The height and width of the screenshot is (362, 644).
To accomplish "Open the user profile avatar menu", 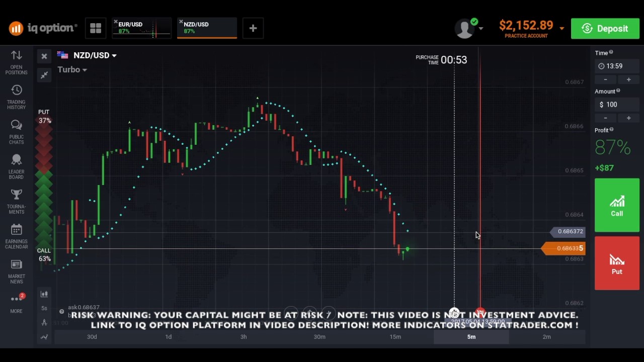I will [x=468, y=29].
